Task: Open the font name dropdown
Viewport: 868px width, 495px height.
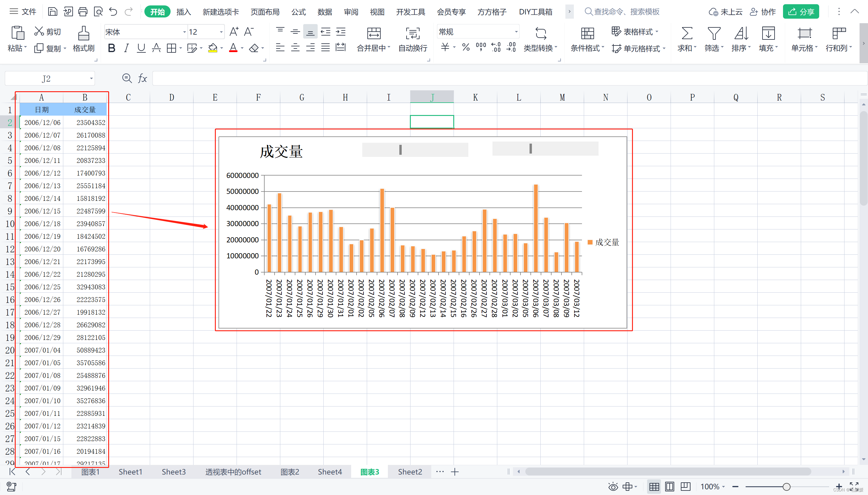Action: pos(184,32)
